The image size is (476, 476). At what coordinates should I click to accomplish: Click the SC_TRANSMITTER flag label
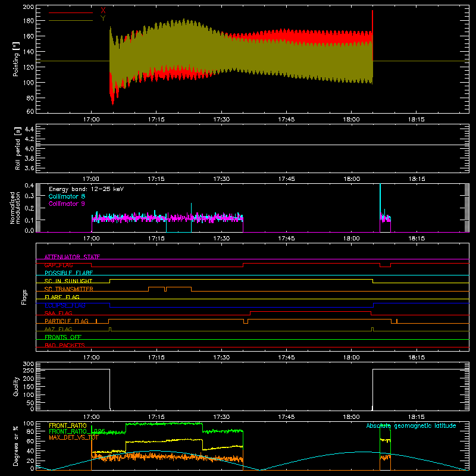(x=69, y=289)
